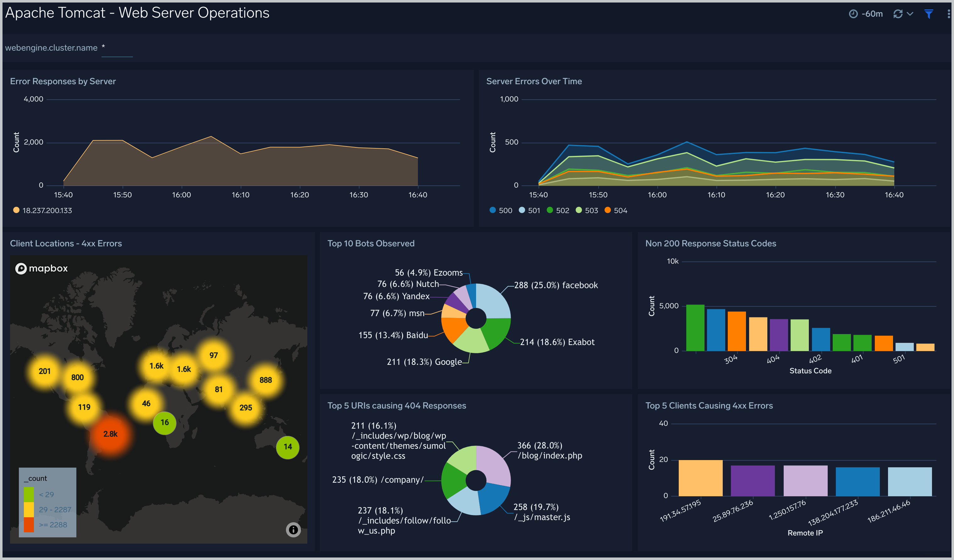954x560 pixels.
Task: Click the 186.211.46.46 light blue bar
Action: (910, 482)
